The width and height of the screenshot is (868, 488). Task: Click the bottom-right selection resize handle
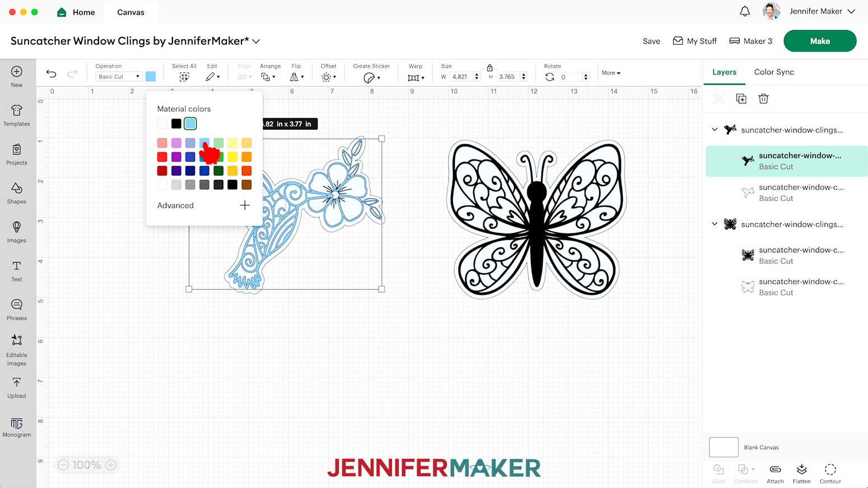click(x=381, y=289)
